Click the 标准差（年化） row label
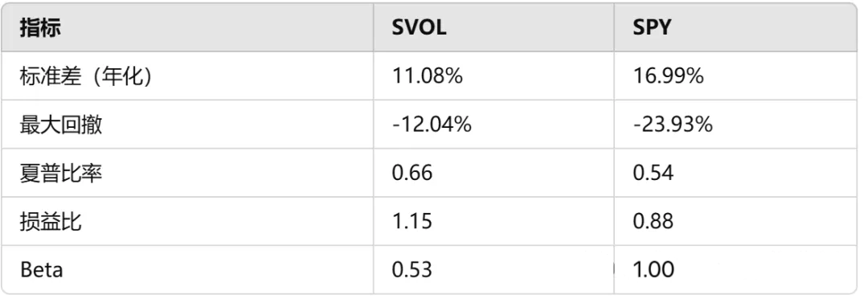868x299 pixels. (86, 76)
